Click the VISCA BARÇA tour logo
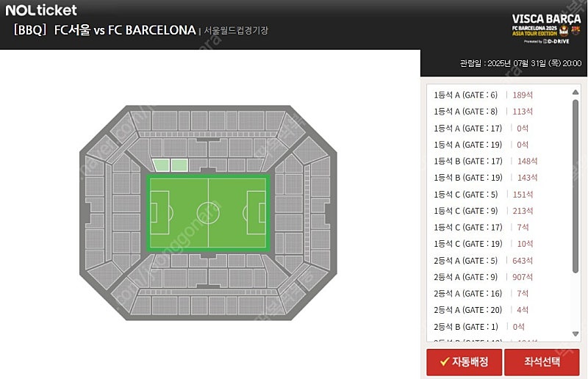Image resolution: width=588 pixels, height=379 pixels. point(546,29)
